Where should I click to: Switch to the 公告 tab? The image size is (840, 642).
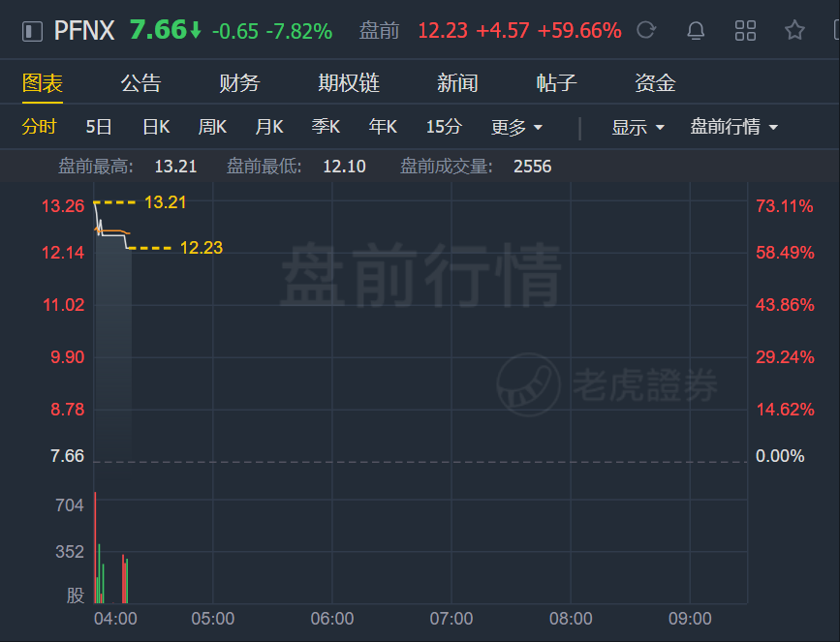(140, 83)
